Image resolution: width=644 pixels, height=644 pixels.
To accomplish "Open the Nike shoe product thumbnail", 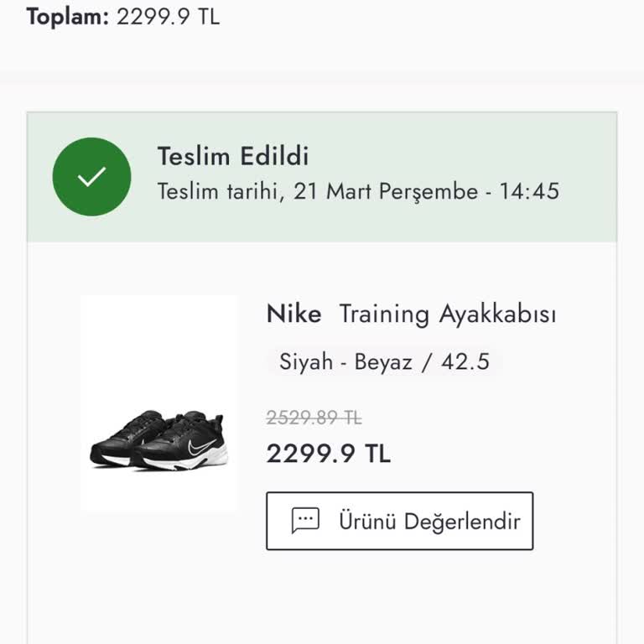I will coord(159,402).
